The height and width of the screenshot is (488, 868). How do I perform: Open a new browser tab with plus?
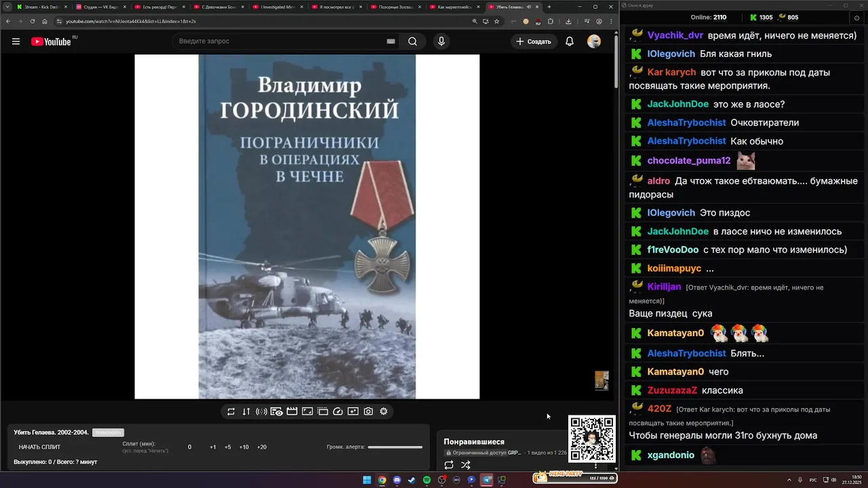click(549, 7)
